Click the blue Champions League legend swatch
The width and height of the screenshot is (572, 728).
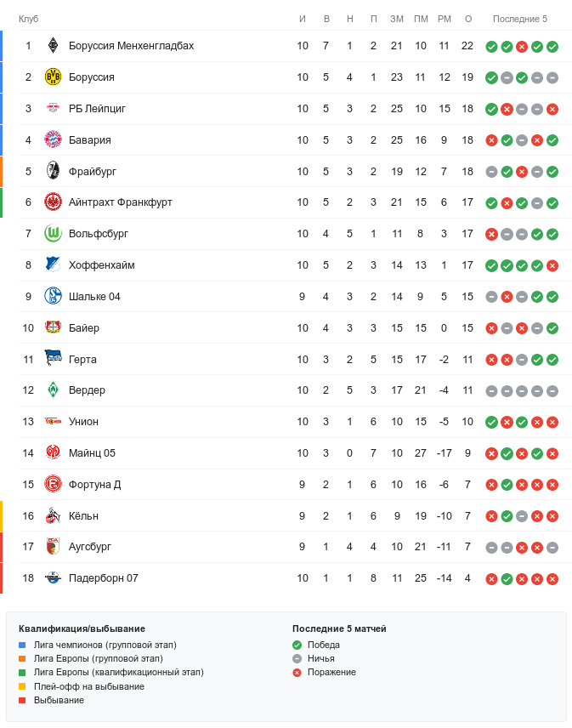(22, 646)
